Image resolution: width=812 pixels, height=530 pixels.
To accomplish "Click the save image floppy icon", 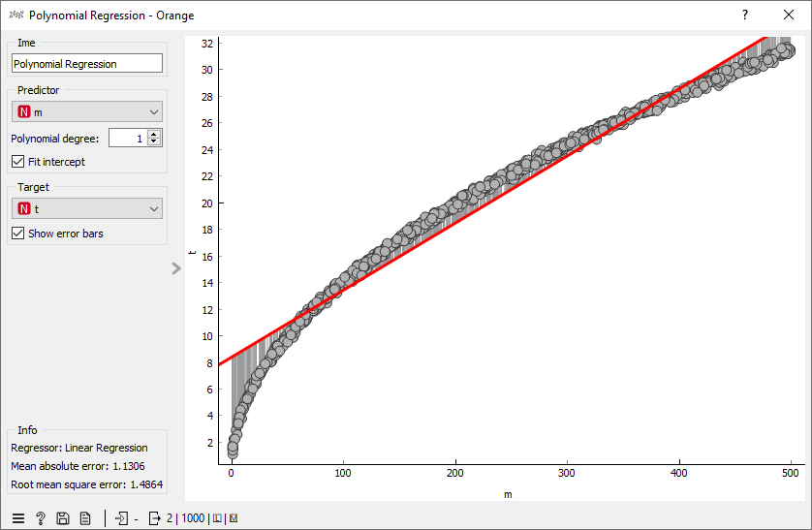I will [x=63, y=518].
